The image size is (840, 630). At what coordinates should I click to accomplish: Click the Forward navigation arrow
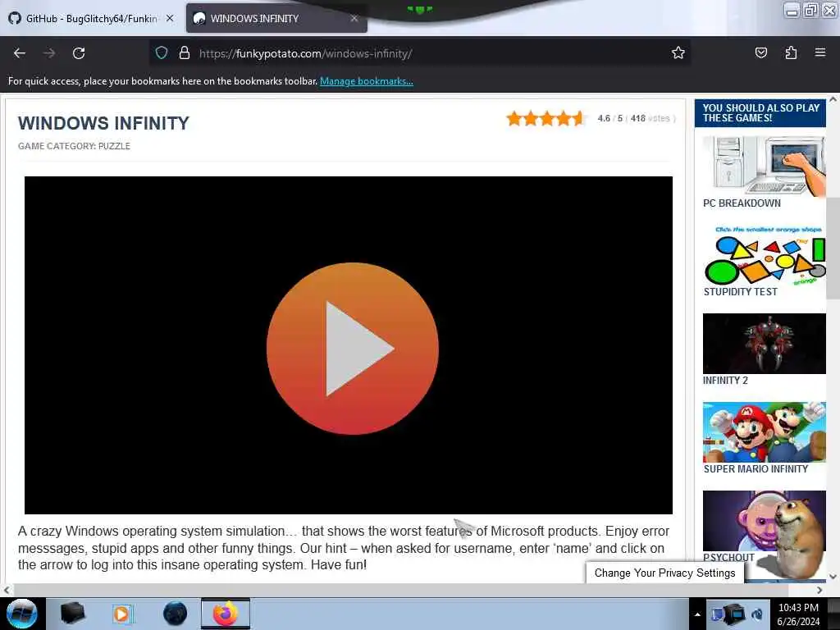point(49,53)
